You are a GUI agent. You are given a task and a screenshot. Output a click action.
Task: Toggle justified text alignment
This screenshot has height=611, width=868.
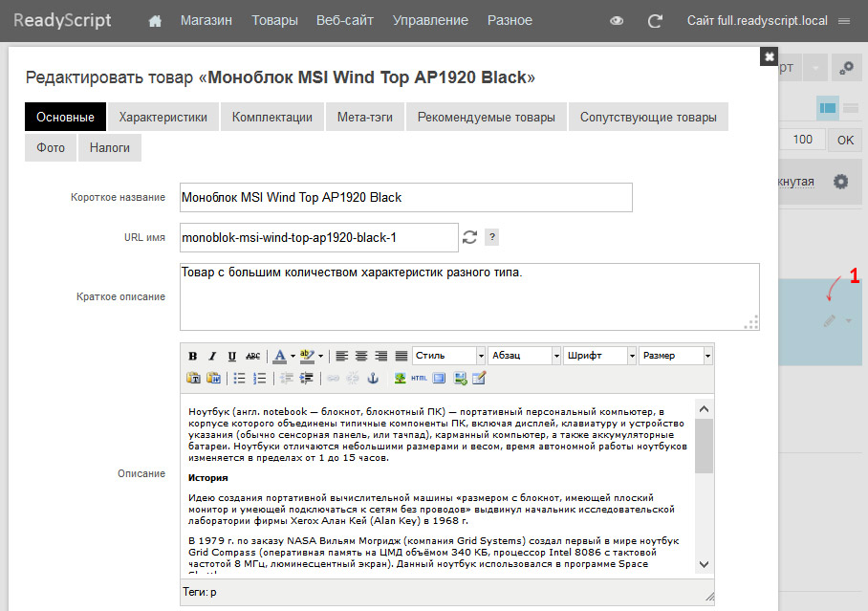coord(401,356)
